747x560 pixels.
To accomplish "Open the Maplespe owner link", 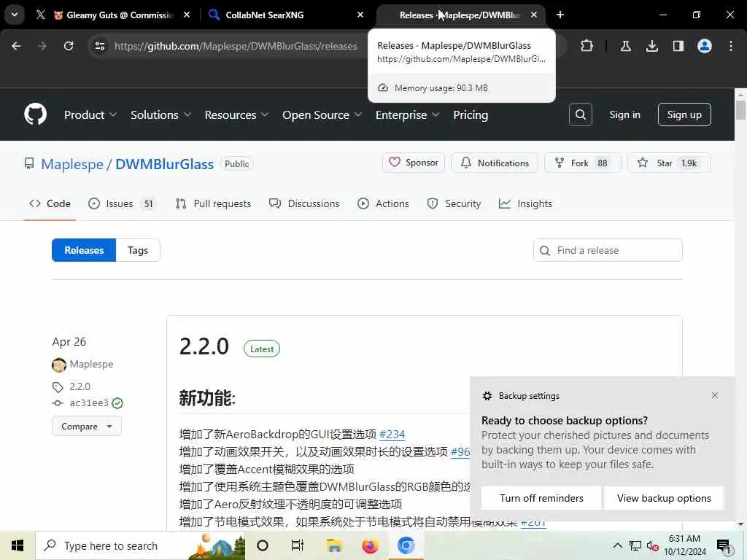I will pyautogui.click(x=72, y=164).
